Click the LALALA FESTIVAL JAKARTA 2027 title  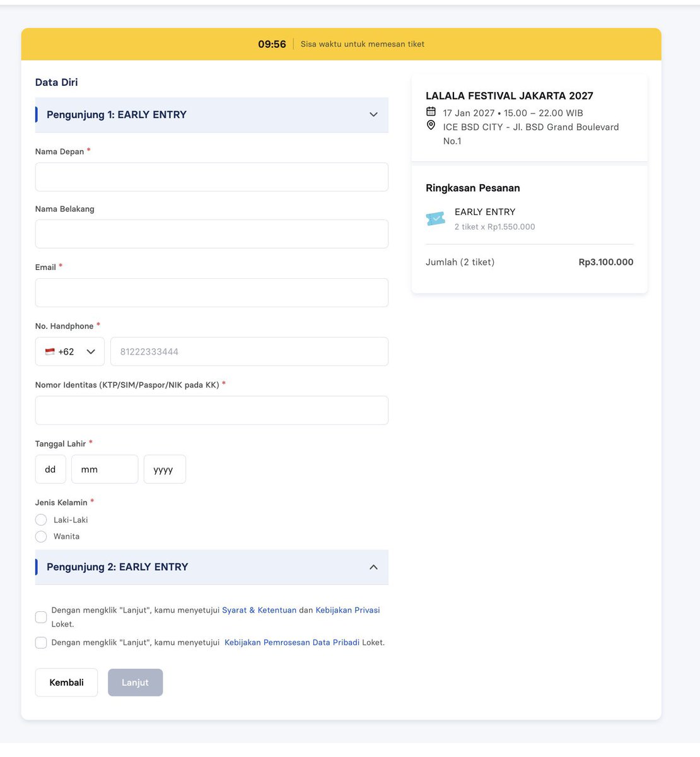click(510, 96)
